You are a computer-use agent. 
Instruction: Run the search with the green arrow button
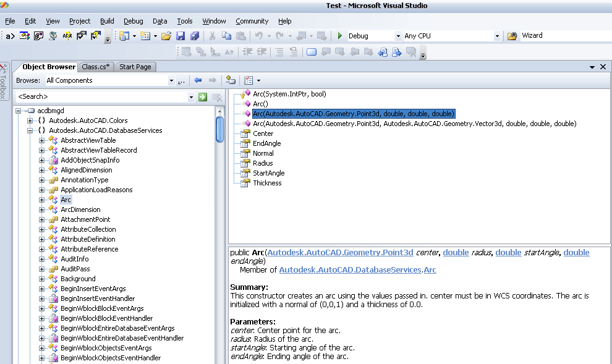click(x=203, y=97)
